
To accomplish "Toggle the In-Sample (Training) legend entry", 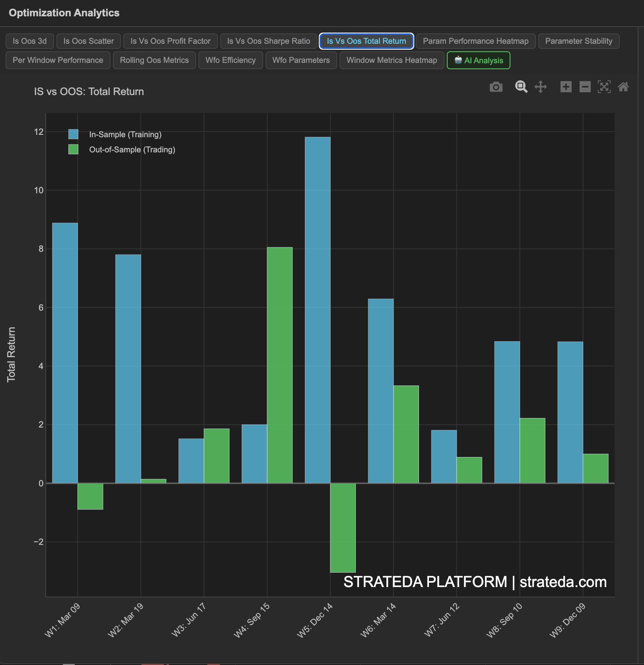I will [126, 134].
